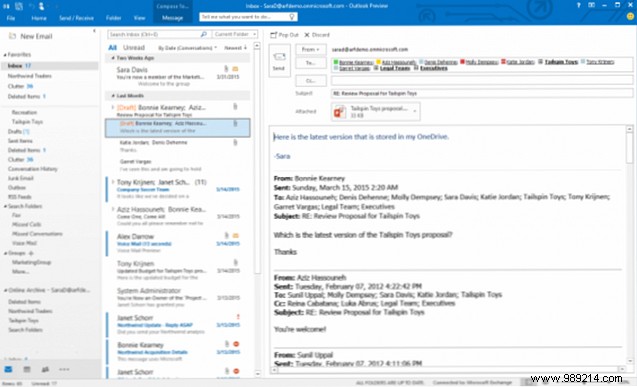
Task: Open the By Date (Conversations) arrangement dropdown
Action: pos(187,48)
